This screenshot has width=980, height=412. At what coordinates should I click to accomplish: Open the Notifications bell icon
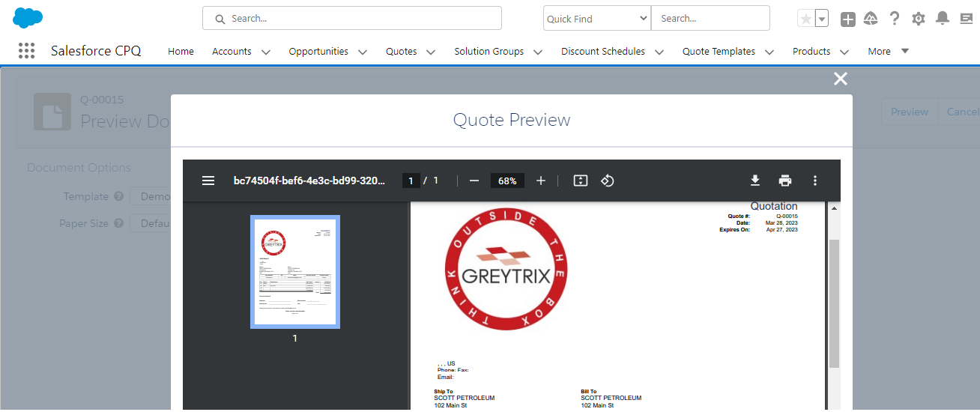[943, 18]
